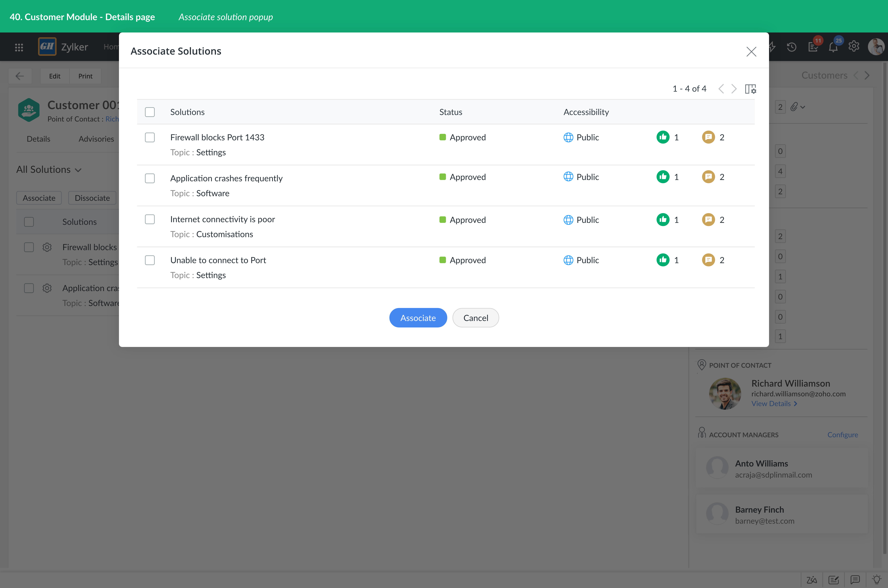Go to previous page of solutions list

coord(721,89)
